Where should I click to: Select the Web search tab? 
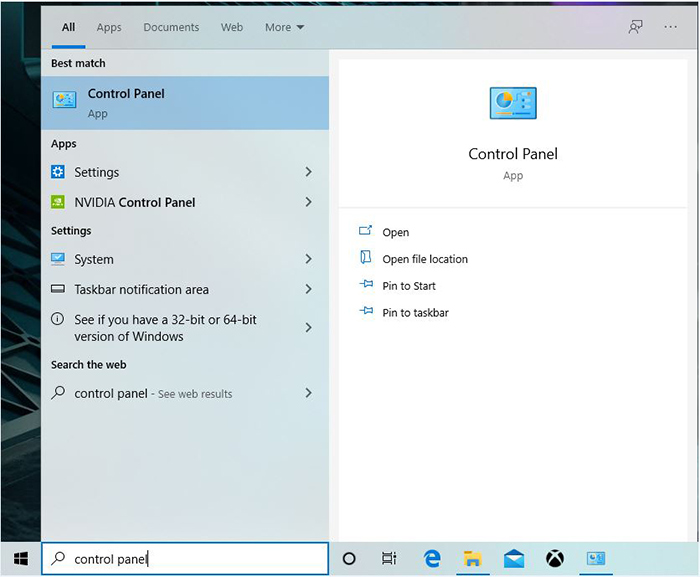coord(232,27)
